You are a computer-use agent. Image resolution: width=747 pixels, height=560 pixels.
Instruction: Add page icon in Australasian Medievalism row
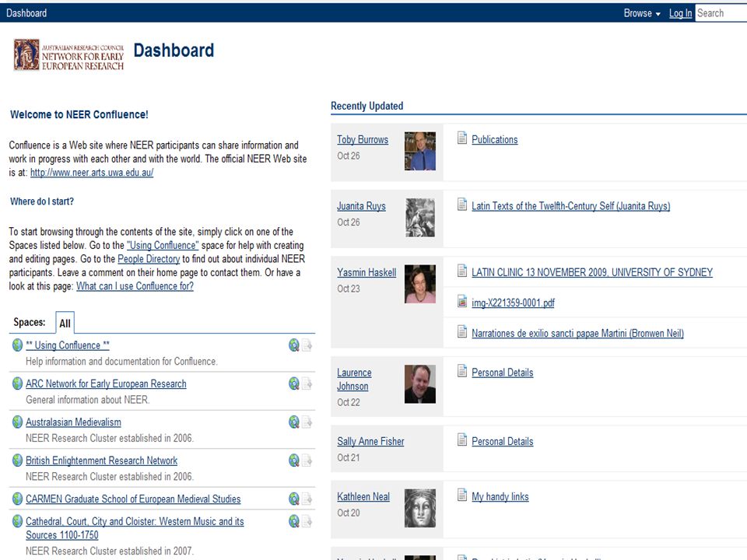pos(307,422)
